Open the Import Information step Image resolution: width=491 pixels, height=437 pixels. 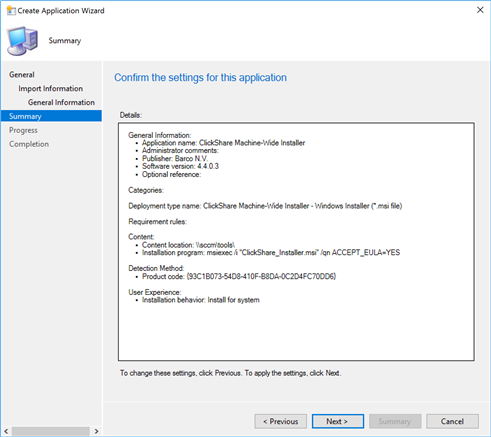pos(50,89)
